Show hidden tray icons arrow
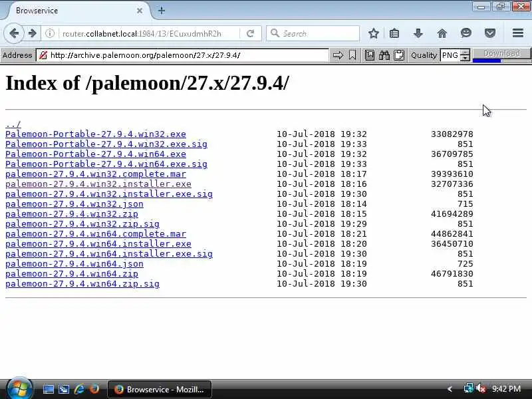This screenshot has width=532, height=399. coord(450,389)
